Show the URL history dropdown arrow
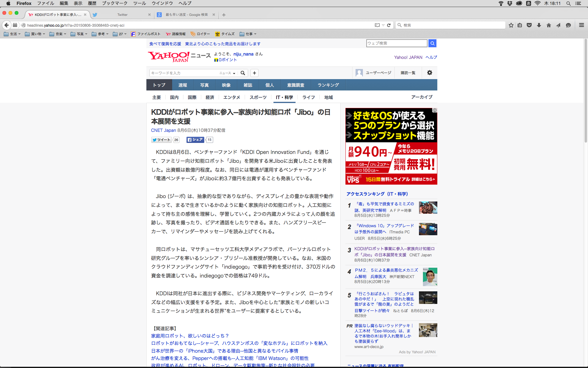The height and width of the screenshot is (368, 588). tap(383, 25)
